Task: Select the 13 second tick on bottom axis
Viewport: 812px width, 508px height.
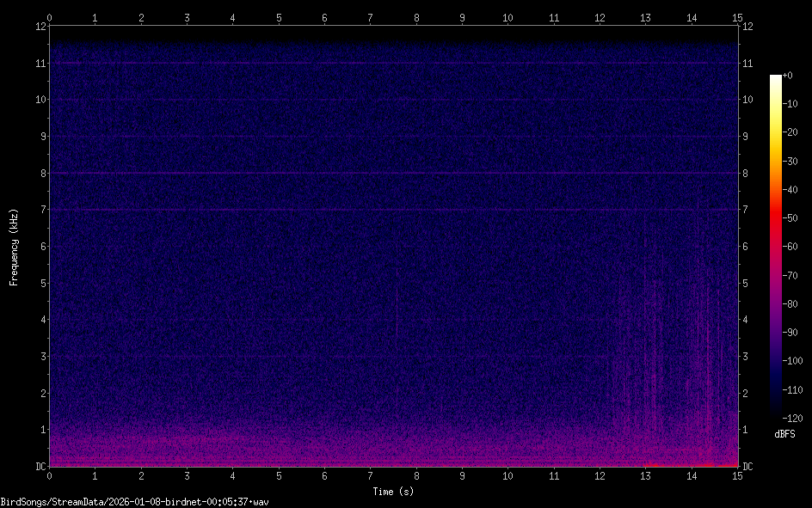Action: (645, 474)
